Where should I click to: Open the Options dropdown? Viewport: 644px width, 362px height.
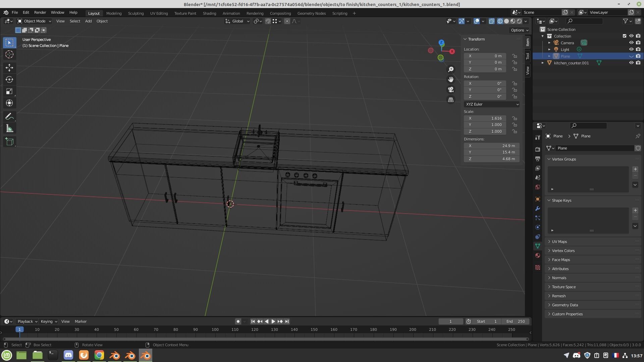(x=519, y=30)
